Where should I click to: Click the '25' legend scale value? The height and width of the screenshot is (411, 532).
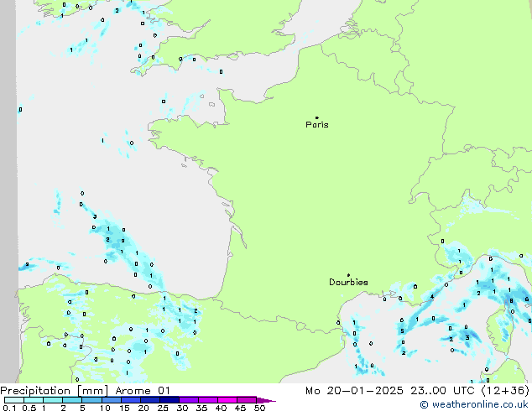click(x=163, y=408)
